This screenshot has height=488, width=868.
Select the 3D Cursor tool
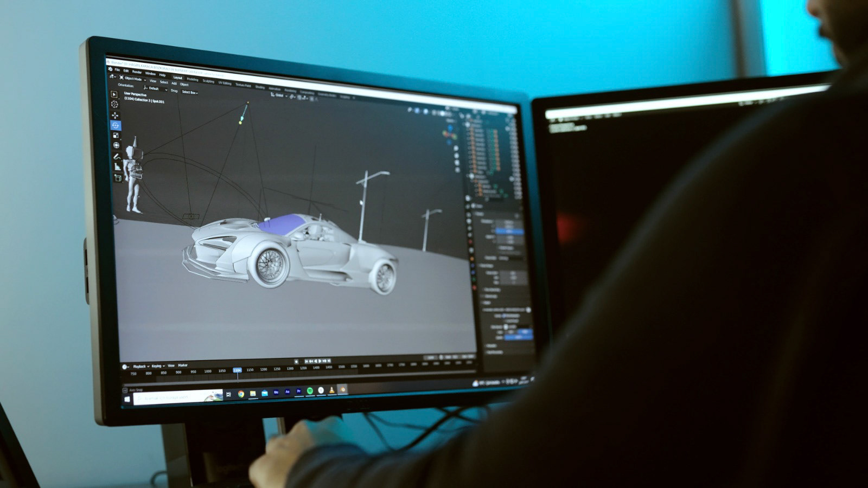tap(114, 104)
